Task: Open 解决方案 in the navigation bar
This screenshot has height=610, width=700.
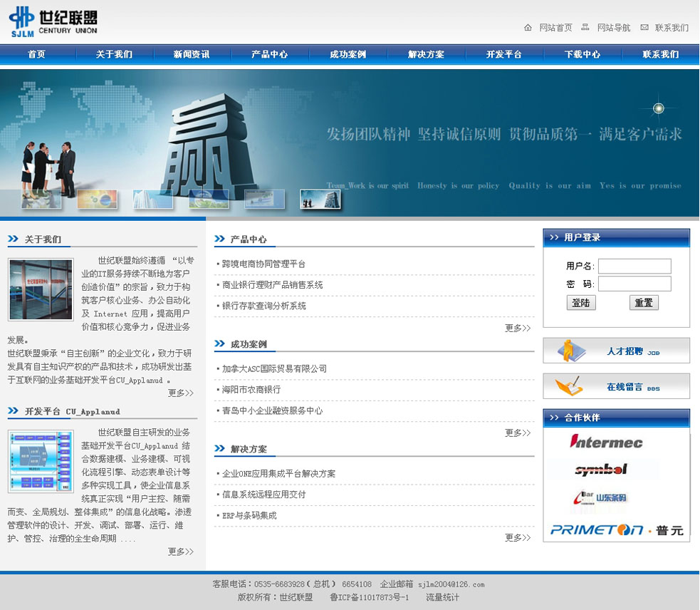Action: tap(426, 54)
